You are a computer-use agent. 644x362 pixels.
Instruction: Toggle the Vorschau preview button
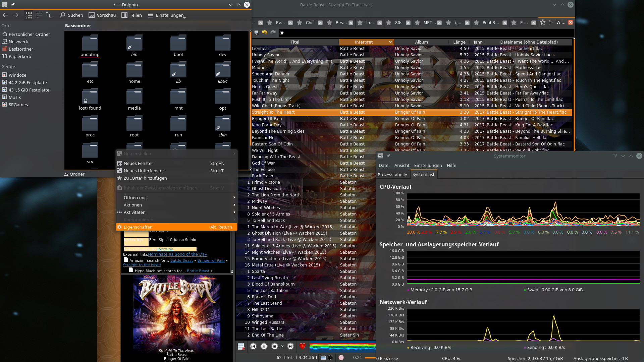(x=102, y=15)
